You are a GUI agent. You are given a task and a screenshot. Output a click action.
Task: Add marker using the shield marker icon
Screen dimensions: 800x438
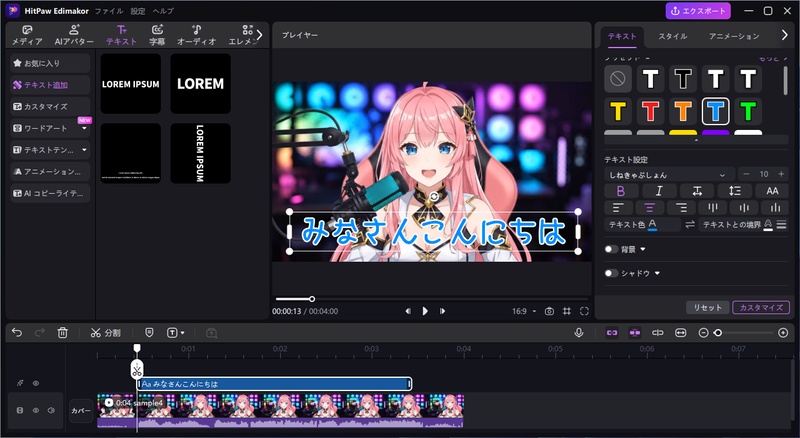pos(149,333)
